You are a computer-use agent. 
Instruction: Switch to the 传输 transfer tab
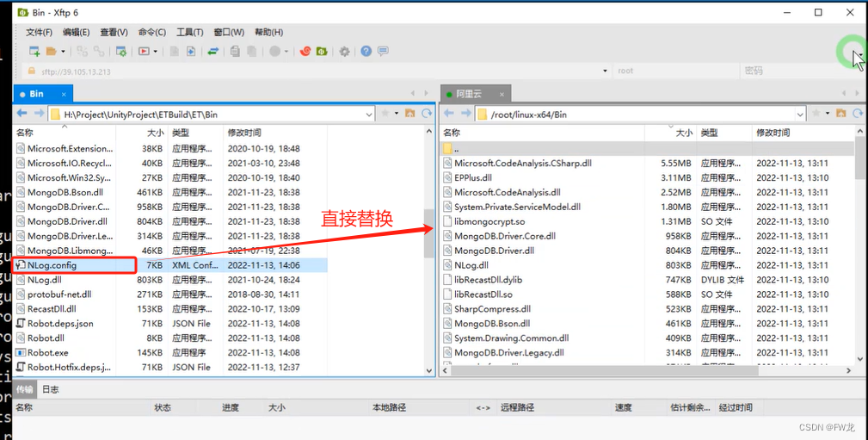click(x=24, y=389)
